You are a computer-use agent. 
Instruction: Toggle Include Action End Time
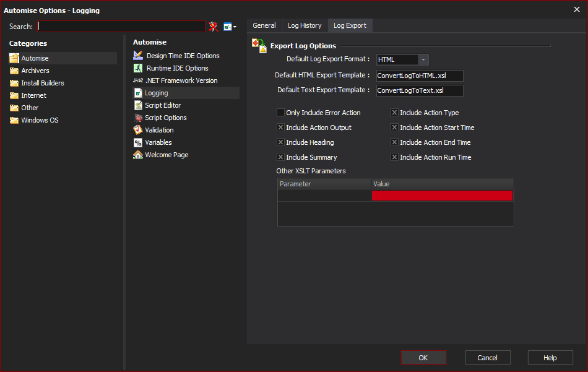(x=394, y=142)
